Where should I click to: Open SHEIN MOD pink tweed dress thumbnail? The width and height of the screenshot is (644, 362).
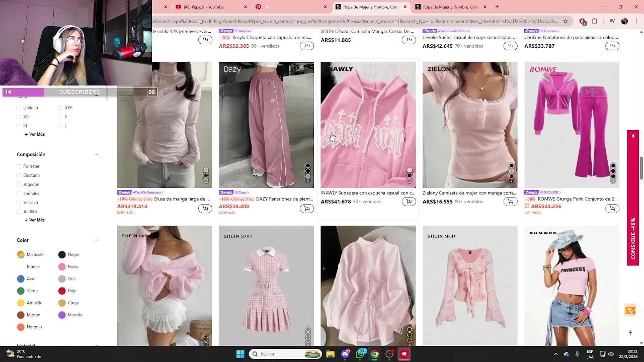click(266, 286)
